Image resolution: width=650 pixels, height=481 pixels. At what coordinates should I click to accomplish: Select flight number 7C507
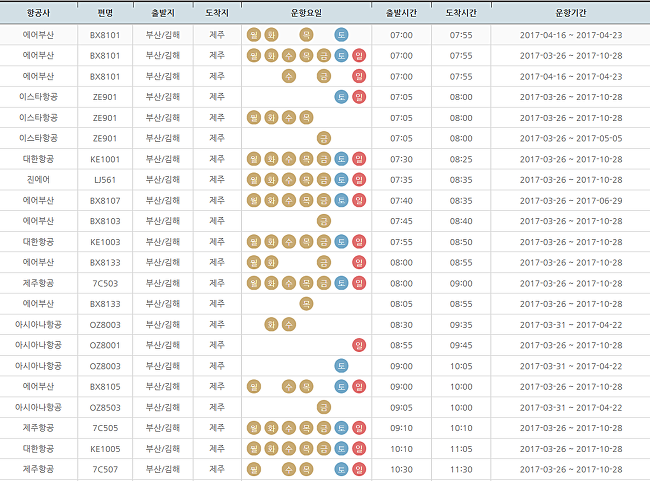coord(105,470)
